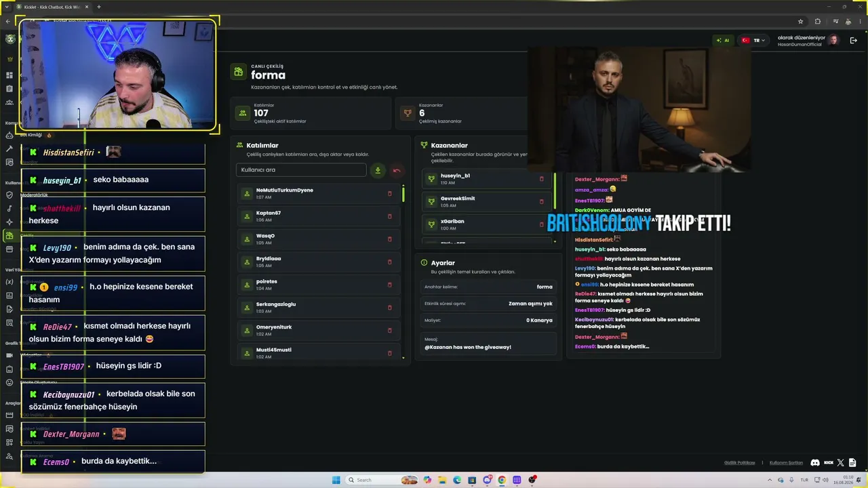This screenshot has width=868, height=488.
Task: Open Google Chrome from the taskbar
Action: click(x=502, y=480)
